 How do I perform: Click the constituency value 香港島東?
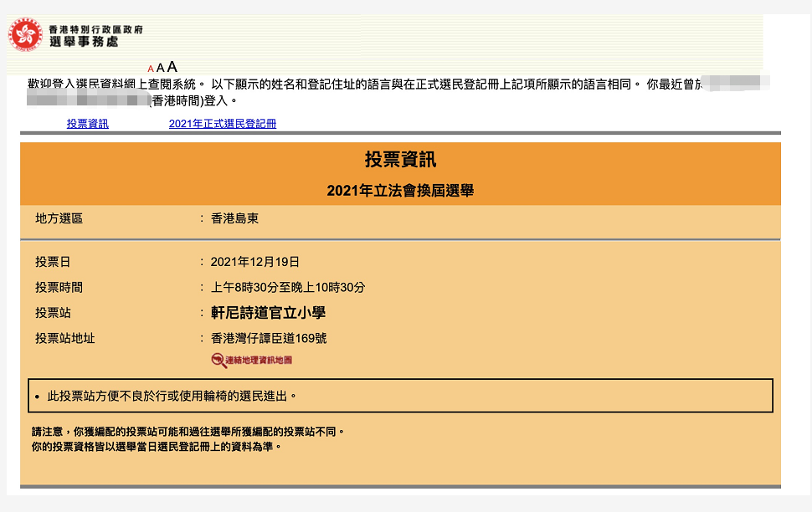point(234,218)
